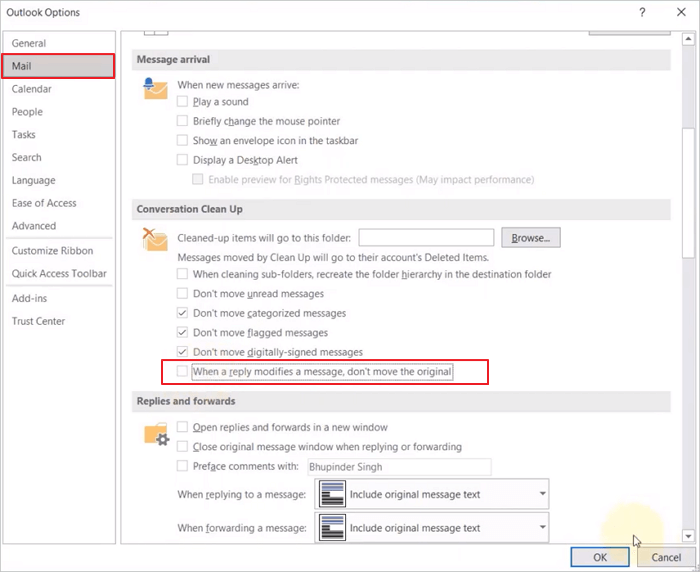
Task: Open Trust Center settings category
Action: (38, 321)
